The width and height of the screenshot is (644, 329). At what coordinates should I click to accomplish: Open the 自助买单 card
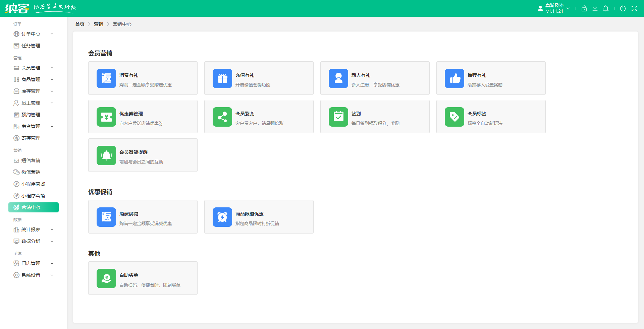coord(143,278)
